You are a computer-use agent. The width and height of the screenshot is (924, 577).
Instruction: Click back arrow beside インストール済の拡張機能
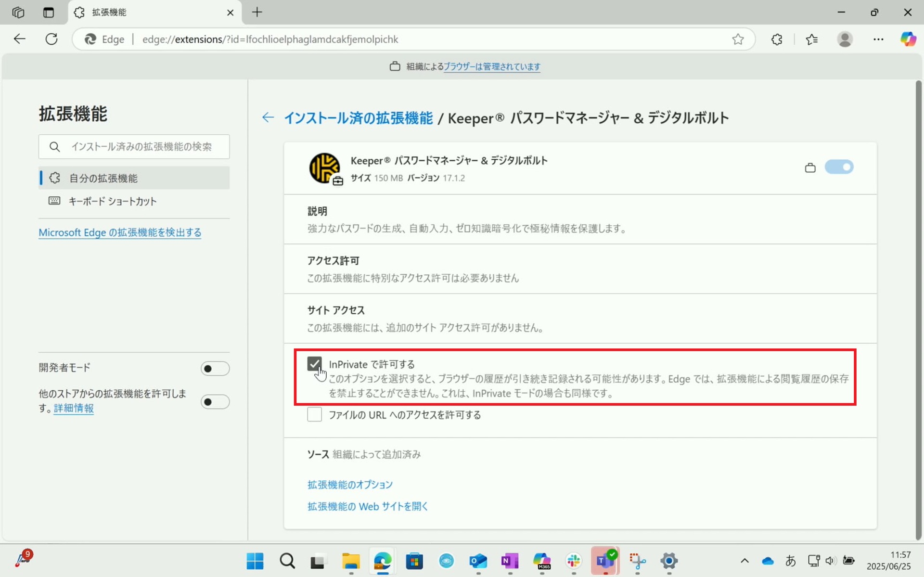click(x=268, y=117)
